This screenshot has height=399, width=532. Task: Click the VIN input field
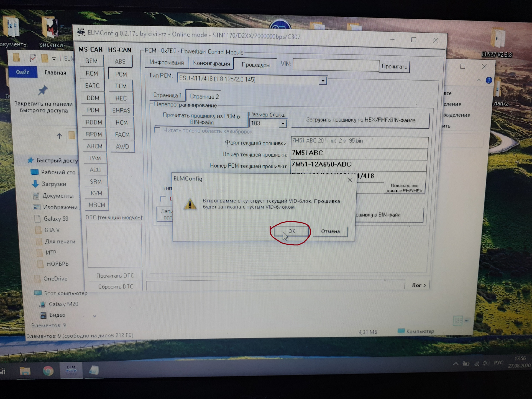(336, 65)
